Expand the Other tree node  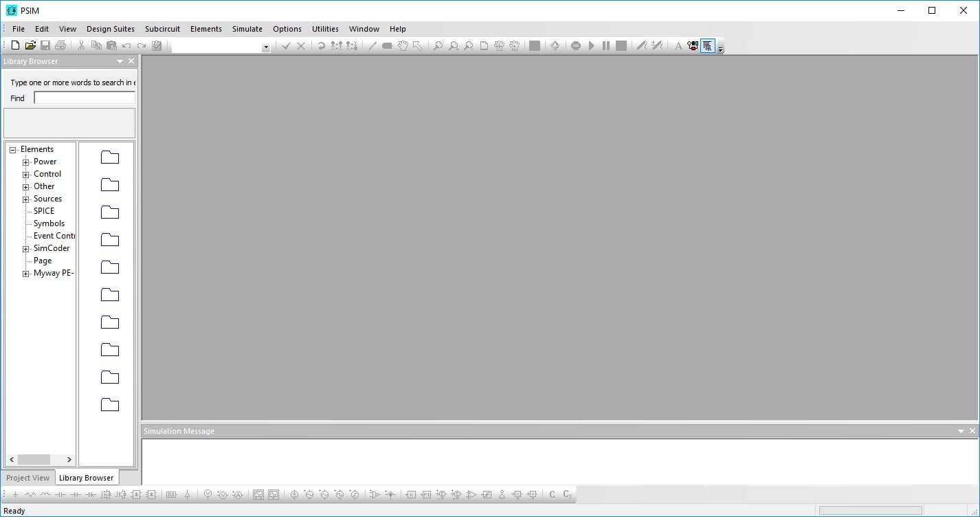pos(25,187)
